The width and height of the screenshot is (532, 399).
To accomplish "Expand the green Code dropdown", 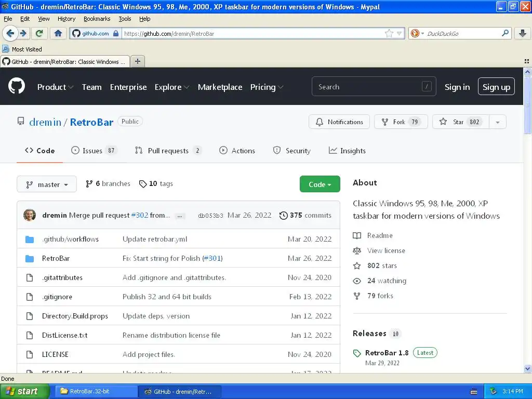I will 320,184.
